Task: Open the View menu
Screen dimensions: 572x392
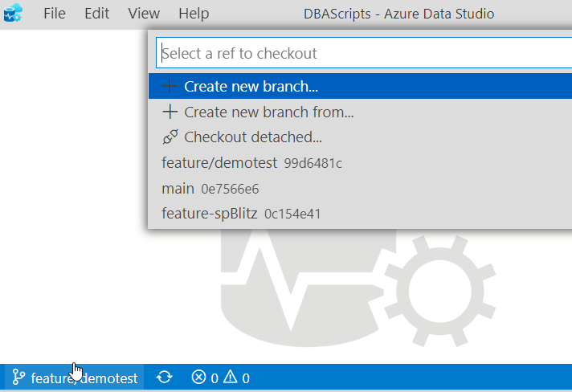Action: [144, 14]
